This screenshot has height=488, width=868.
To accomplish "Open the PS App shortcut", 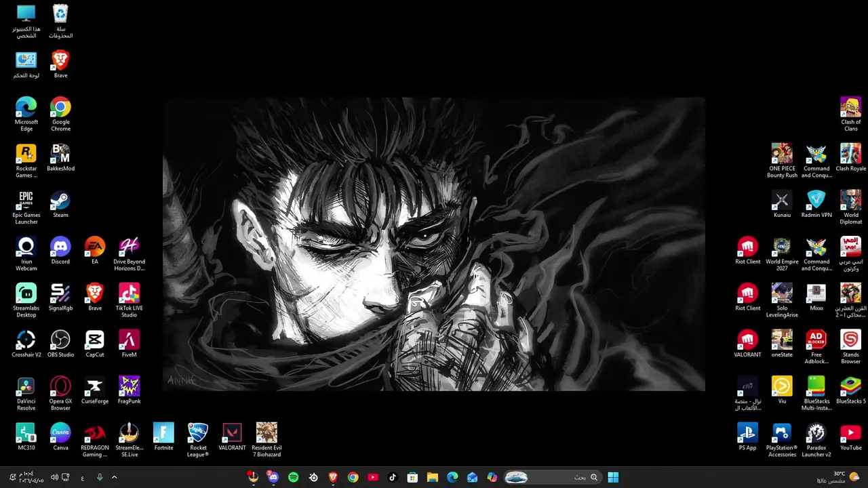I will 747,436.
